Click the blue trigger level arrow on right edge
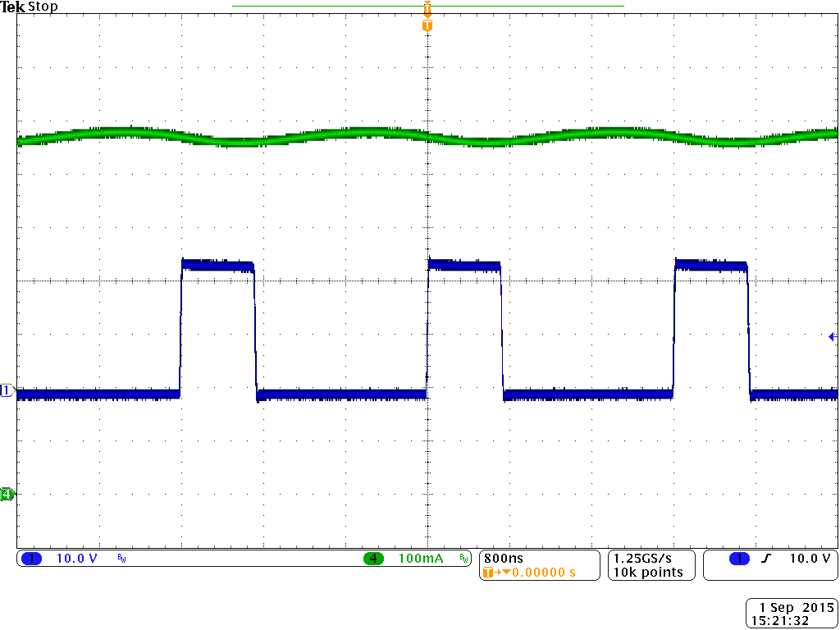 [x=832, y=336]
